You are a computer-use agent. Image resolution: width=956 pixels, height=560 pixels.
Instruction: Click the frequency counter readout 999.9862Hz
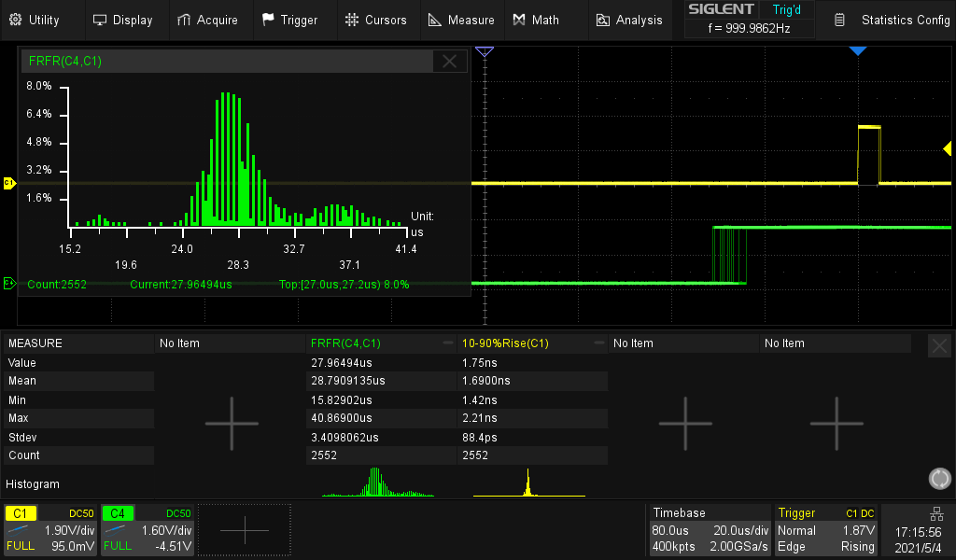tap(750, 28)
